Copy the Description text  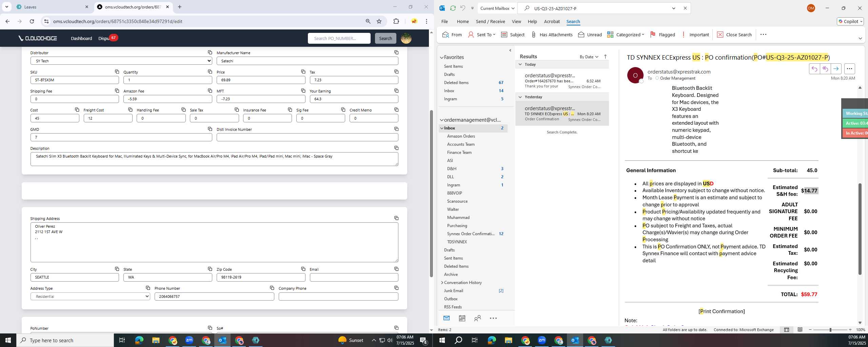point(396,148)
